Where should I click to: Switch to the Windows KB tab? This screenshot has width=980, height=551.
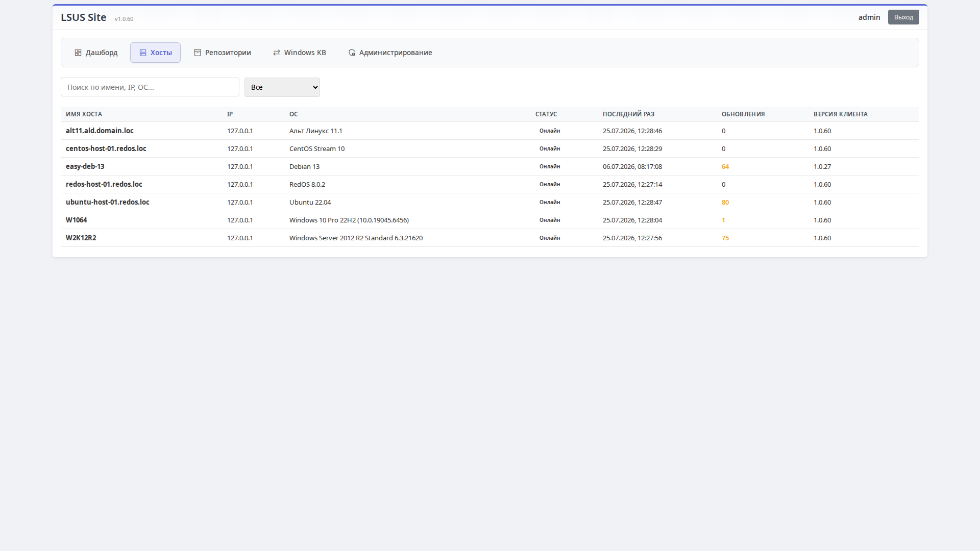tap(300, 53)
